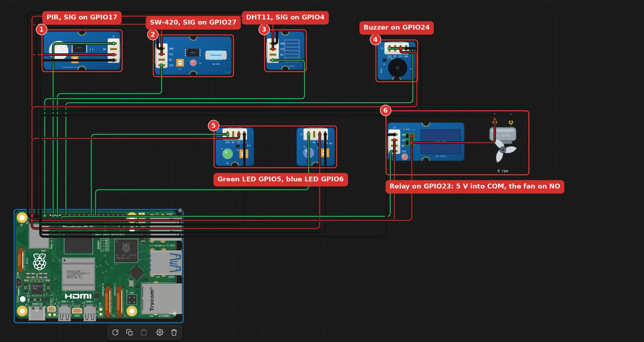Click the DC motor's positive terminal pin
The width and height of the screenshot is (644, 342).
click(495, 121)
